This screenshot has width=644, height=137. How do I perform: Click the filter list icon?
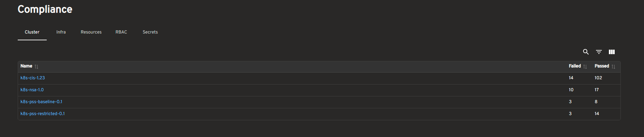[599, 52]
